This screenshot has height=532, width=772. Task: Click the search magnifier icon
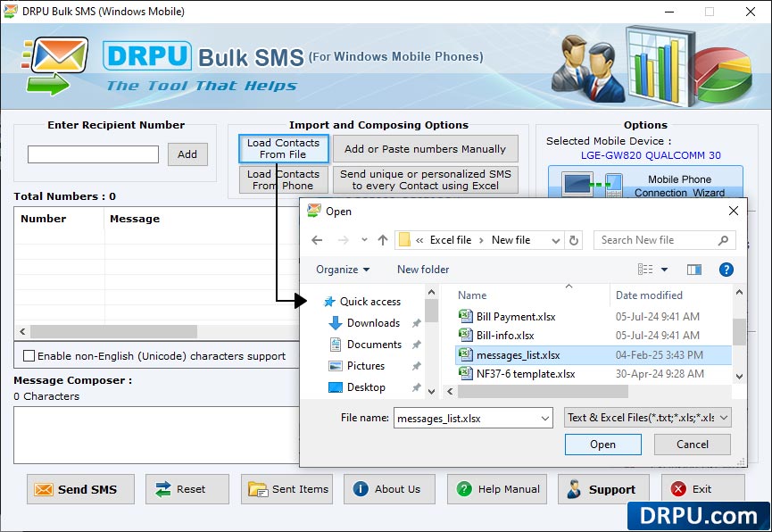point(723,240)
